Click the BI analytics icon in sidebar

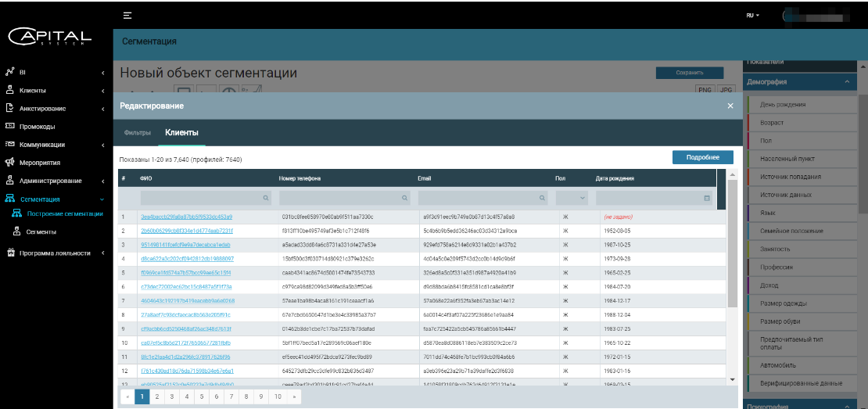[10, 72]
